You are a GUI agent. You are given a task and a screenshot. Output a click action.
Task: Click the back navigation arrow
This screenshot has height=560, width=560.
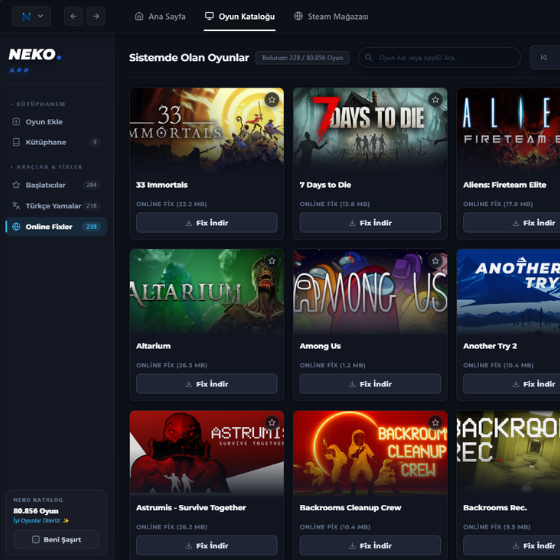pos(74,16)
